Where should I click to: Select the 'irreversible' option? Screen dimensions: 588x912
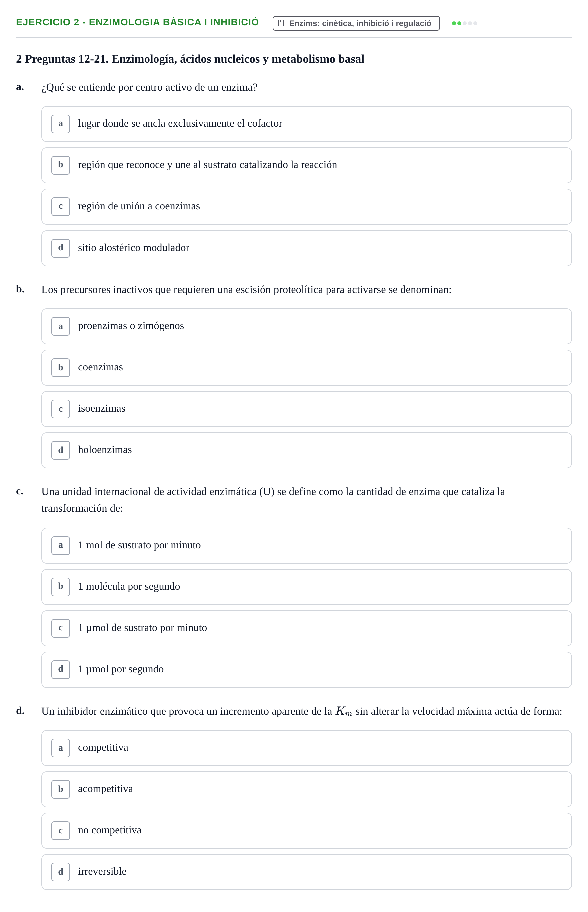[306, 872]
